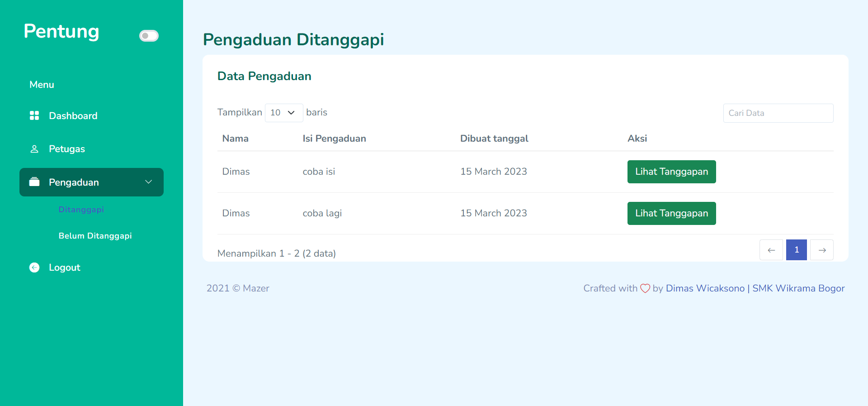
Task: Open the rows-per-page dropdown showing 10
Action: (283, 113)
